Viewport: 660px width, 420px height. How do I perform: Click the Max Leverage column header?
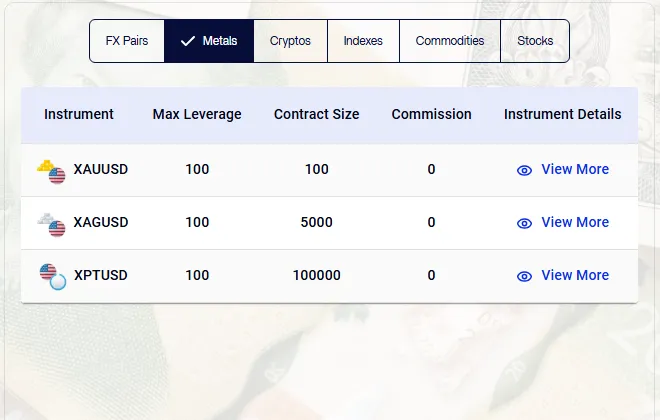tap(197, 114)
